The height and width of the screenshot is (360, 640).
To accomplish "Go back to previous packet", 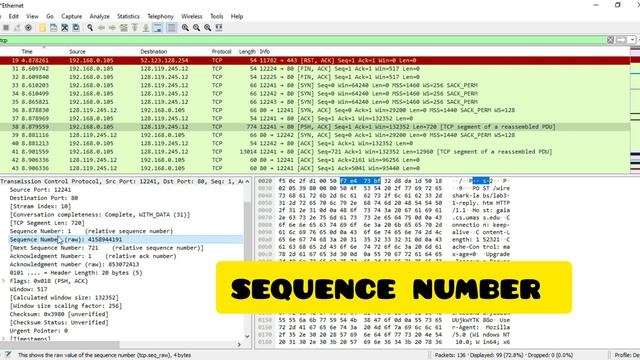I will 101,28.
